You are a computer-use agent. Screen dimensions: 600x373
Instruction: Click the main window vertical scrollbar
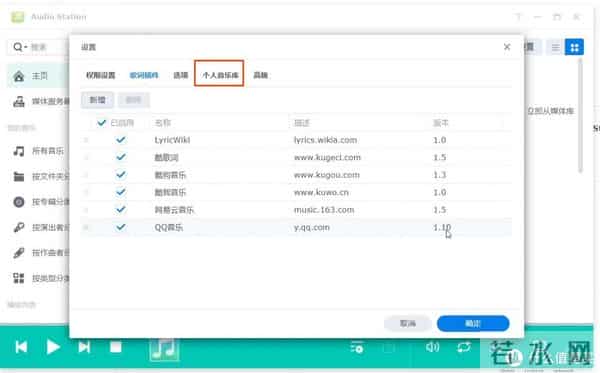pyautogui.click(x=580, y=115)
